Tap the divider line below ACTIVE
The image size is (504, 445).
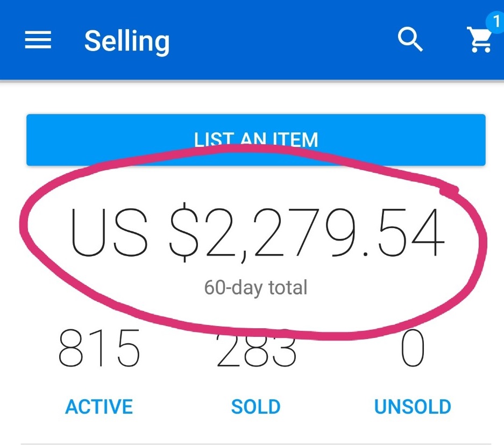(99, 444)
